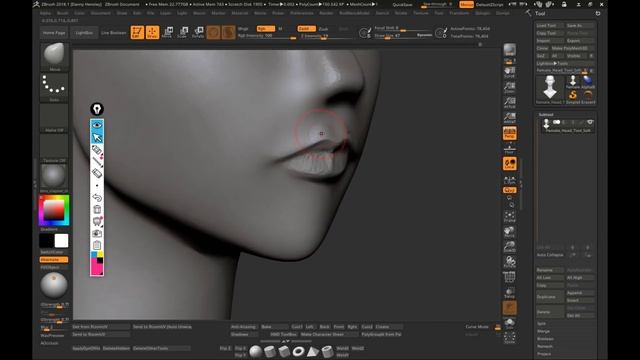Screen dimensions: 640x360
Task: Toggle the Floor grid
Action: (509, 149)
